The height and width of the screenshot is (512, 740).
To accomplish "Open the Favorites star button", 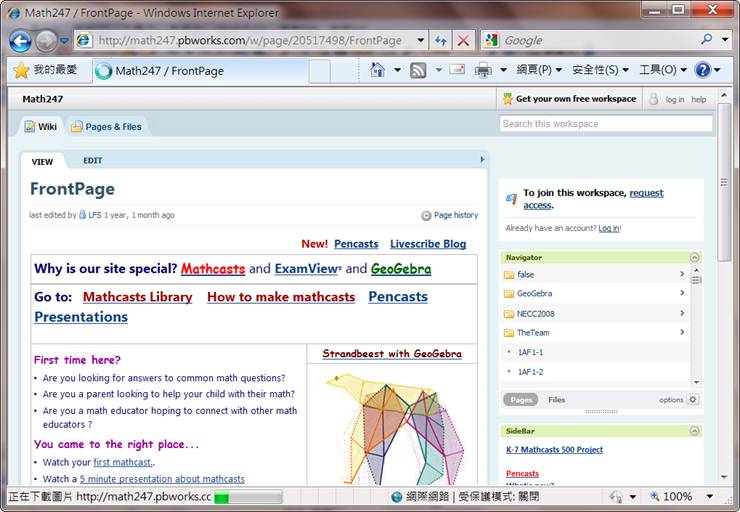I will [45, 70].
